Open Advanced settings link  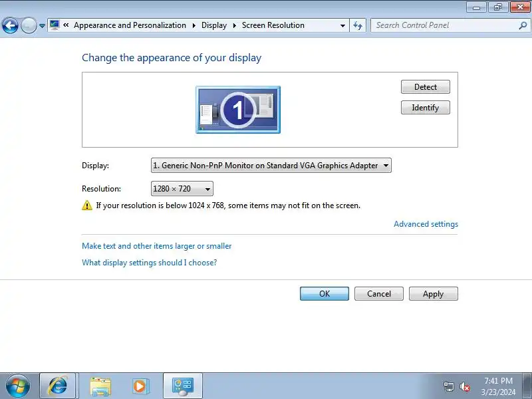click(426, 224)
